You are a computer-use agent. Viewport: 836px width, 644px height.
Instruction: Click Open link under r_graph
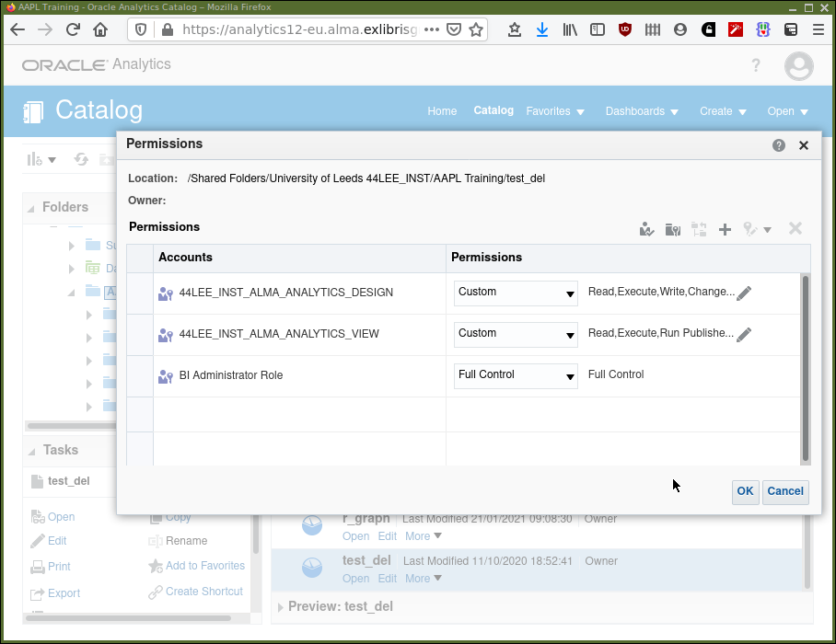(x=355, y=536)
